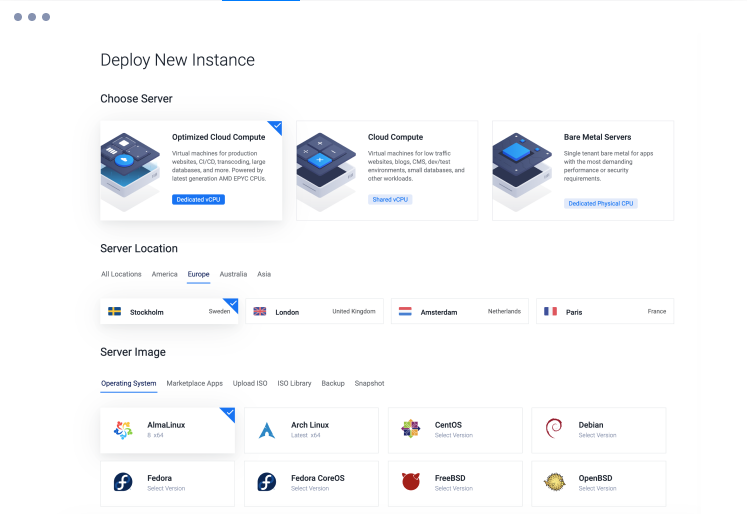Open CentOS Select Version dropdown

point(454,435)
